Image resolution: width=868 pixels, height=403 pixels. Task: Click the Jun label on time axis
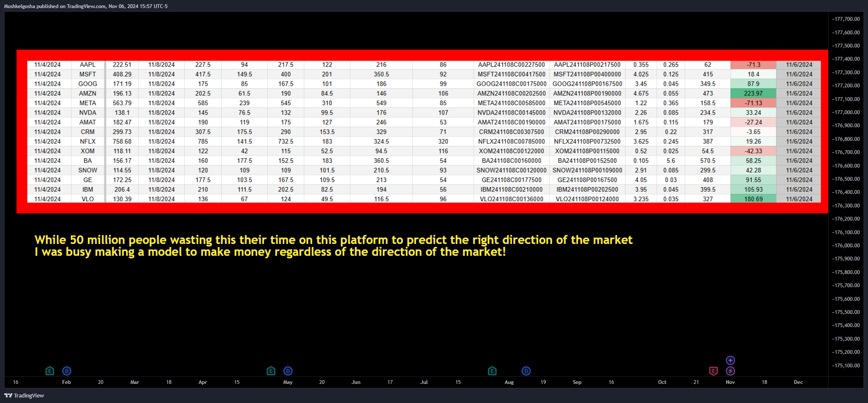tap(356, 382)
